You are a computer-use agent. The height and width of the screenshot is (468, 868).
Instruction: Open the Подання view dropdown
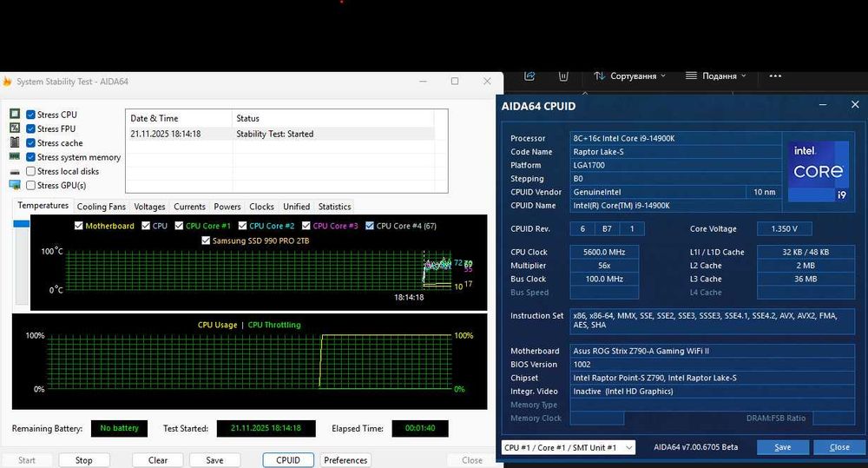[716, 76]
